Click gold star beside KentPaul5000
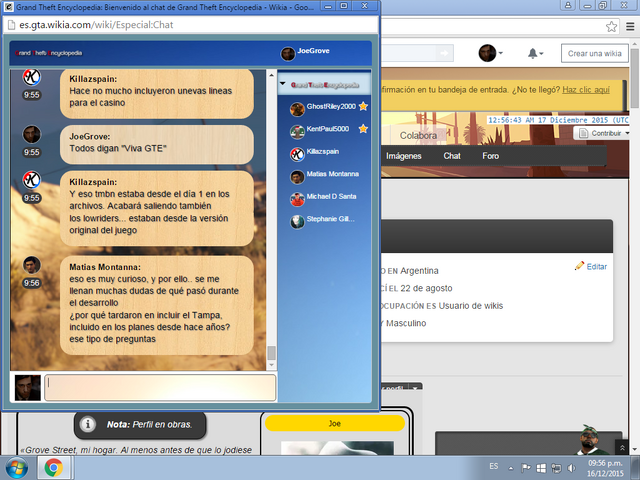Screen dimensions: 640x480 click(363, 129)
